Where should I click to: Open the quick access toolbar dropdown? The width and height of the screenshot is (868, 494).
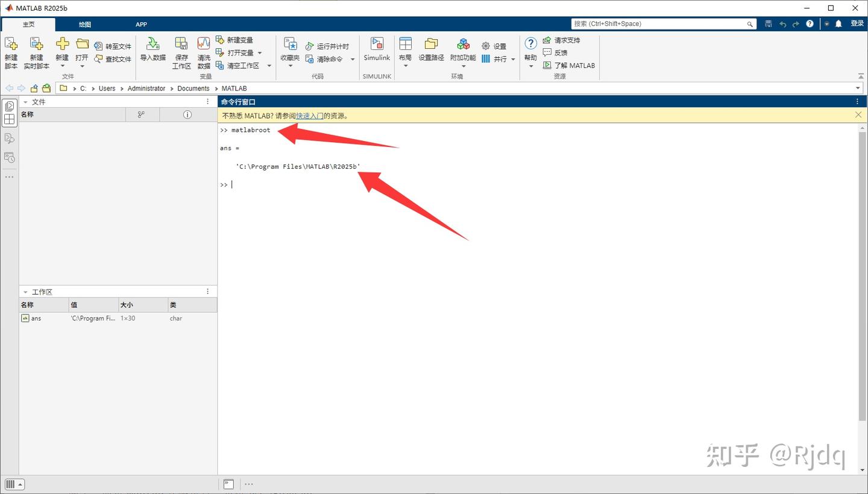827,23
